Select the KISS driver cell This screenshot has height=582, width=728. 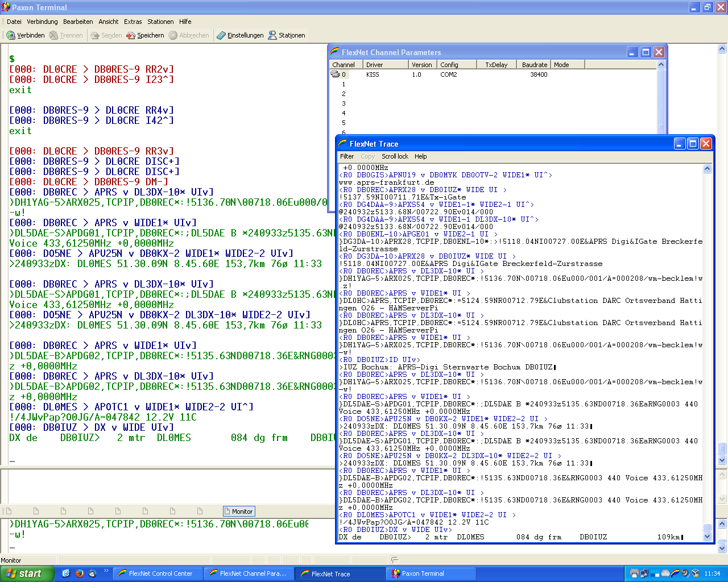click(x=373, y=74)
